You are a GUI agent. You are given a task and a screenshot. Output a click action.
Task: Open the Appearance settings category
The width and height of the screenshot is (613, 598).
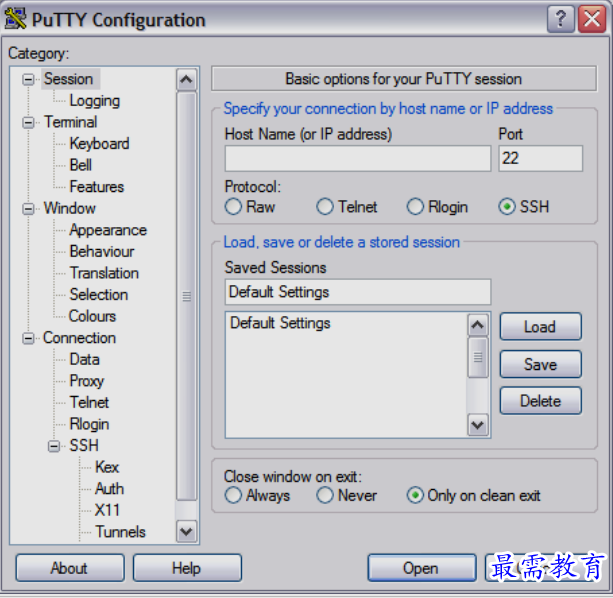coord(108,230)
